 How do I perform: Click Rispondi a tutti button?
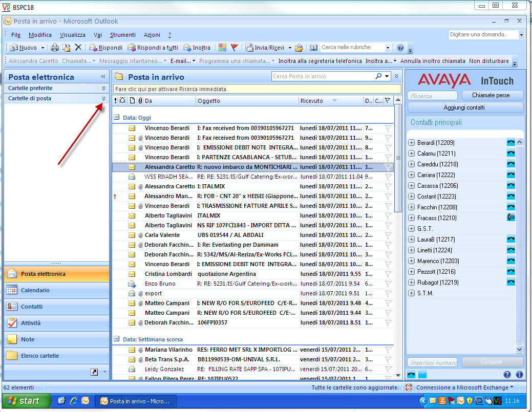(x=153, y=48)
